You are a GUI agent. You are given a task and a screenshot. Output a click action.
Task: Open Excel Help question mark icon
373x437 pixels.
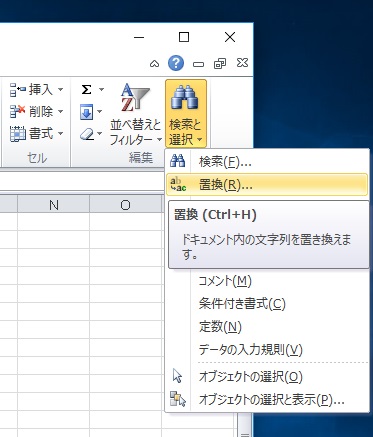coord(176,63)
